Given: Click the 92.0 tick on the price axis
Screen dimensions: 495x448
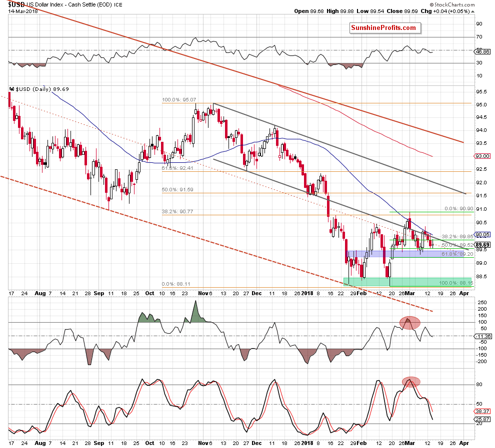Looking at the screenshot, I should [481, 182].
